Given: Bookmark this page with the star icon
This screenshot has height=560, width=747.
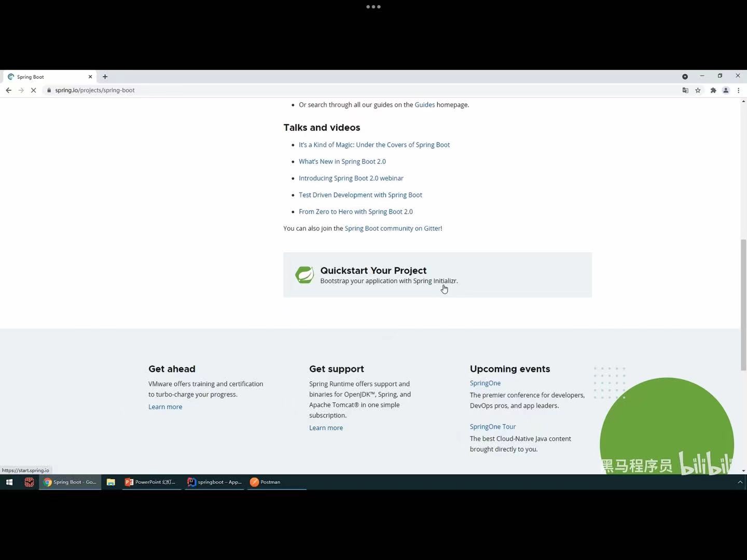Looking at the screenshot, I should click(x=698, y=90).
